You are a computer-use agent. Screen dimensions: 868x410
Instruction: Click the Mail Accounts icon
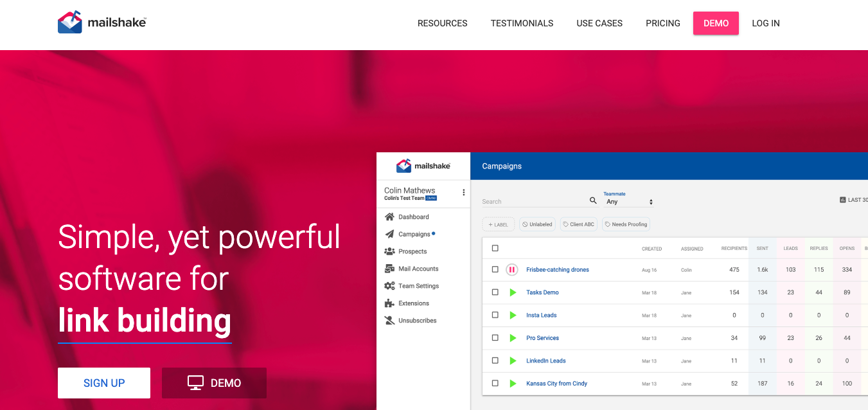[389, 269]
